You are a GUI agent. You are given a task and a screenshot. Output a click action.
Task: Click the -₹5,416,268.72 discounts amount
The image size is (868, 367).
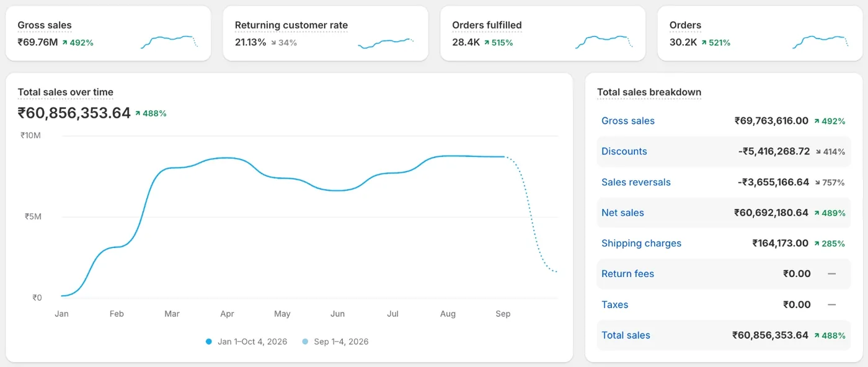pyautogui.click(x=774, y=151)
